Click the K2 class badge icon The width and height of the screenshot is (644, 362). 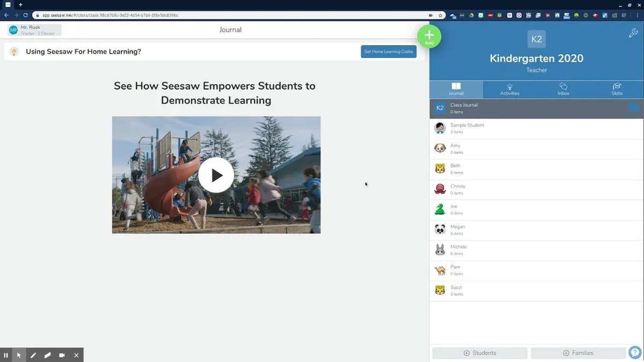[537, 39]
